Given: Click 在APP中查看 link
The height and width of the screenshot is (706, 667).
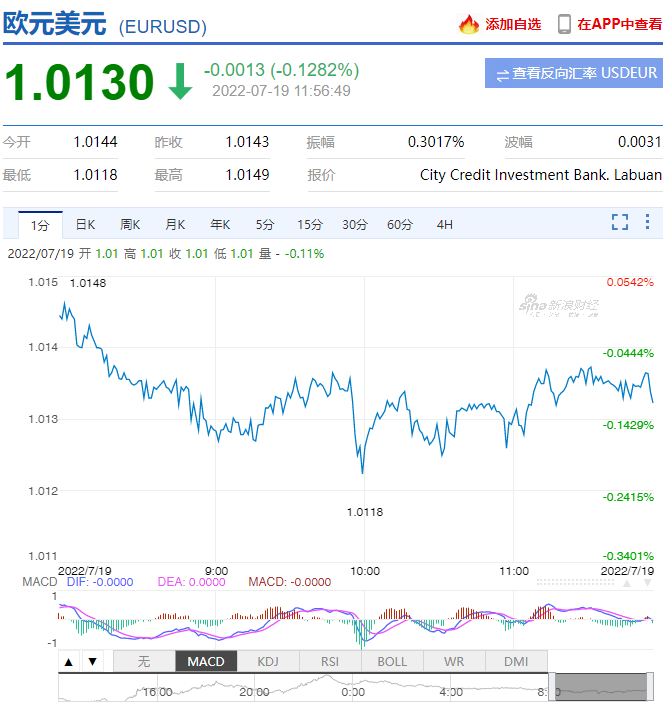Looking at the screenshot, I should tap(619, 24).
